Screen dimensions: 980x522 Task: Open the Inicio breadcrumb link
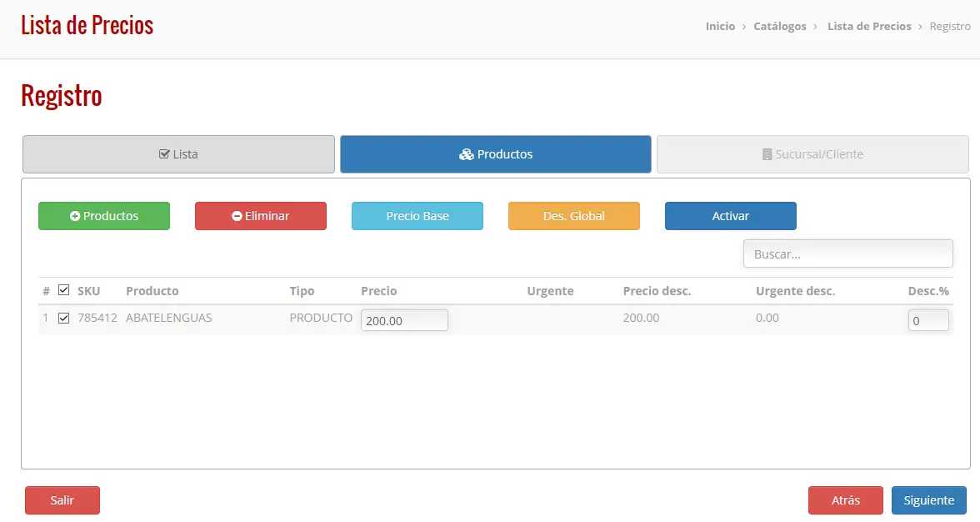(x=720, y=26)
